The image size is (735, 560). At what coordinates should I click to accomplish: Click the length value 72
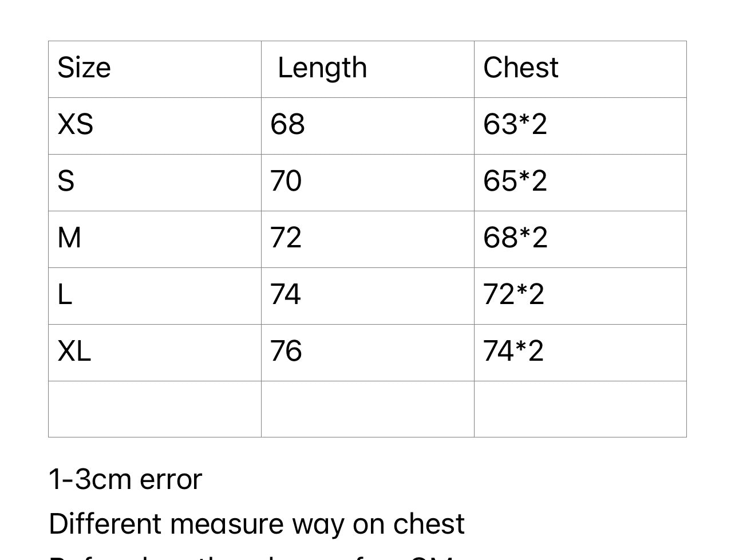tap(286, 238)
